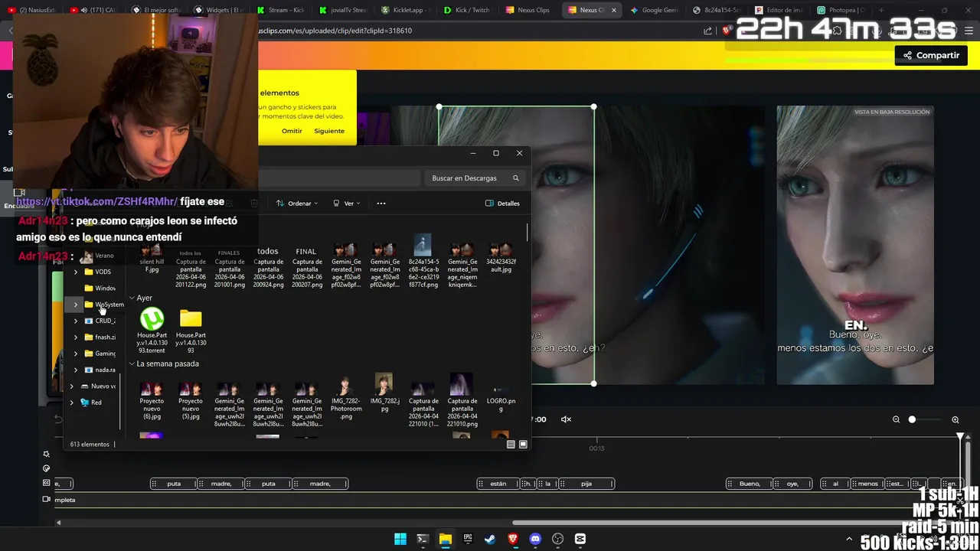
Task: Select silent hill F.jpg file
Action: (x=152, y=258)
